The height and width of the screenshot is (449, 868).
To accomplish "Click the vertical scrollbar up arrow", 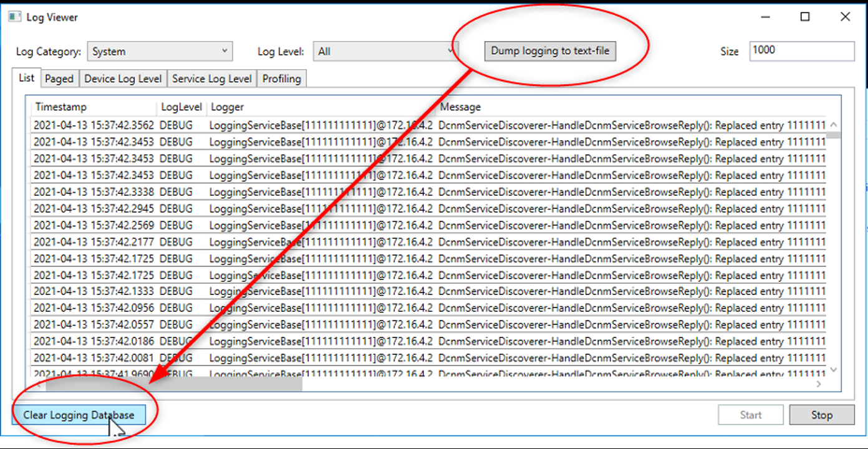I will click(834, 125).
